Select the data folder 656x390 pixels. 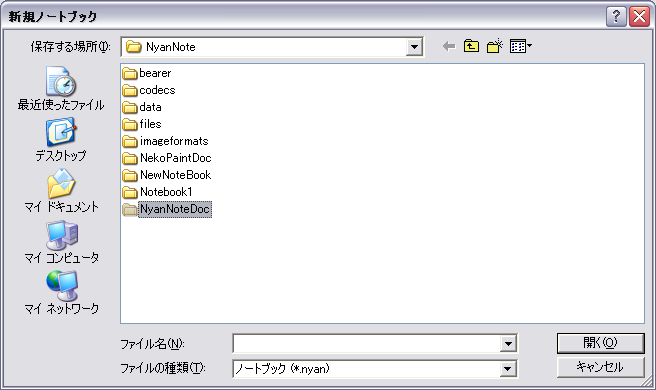tap(142, 107)
